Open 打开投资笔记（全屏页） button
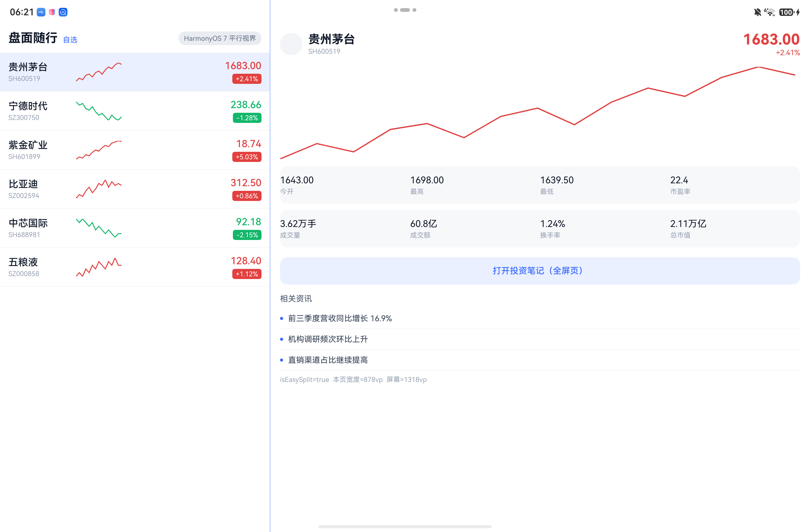This screenshot has height=532, width=810. [x=540, y=271]
